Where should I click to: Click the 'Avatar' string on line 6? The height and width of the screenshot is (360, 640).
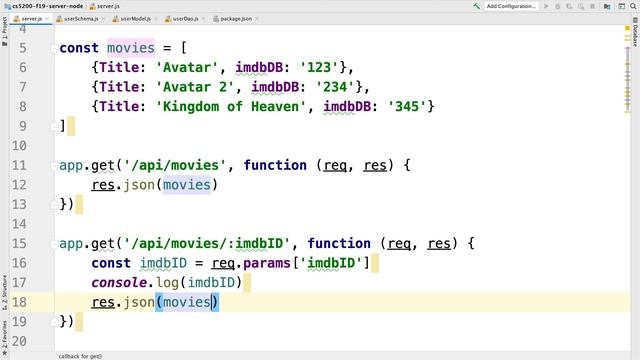[x=187, y=67]
